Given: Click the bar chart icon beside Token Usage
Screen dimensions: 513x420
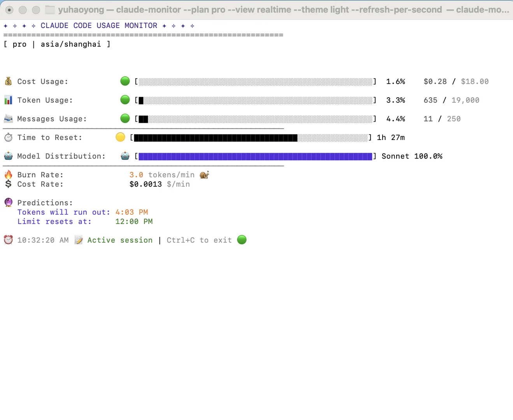Looking at the screenshot, I should (x=8, y=100).
